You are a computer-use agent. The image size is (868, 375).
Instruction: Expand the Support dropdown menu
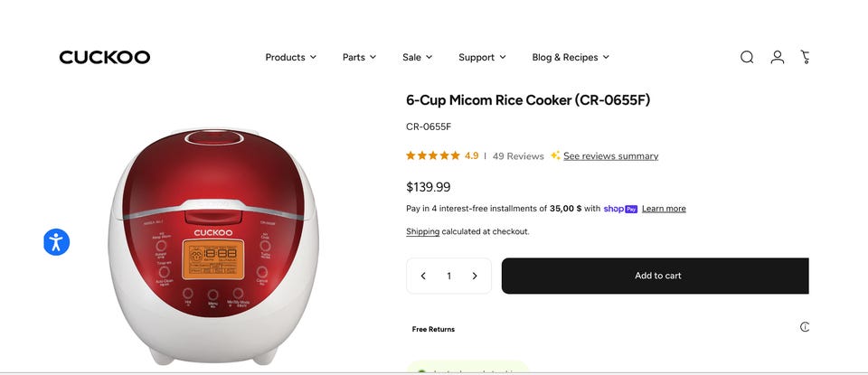tap(482, 57)
